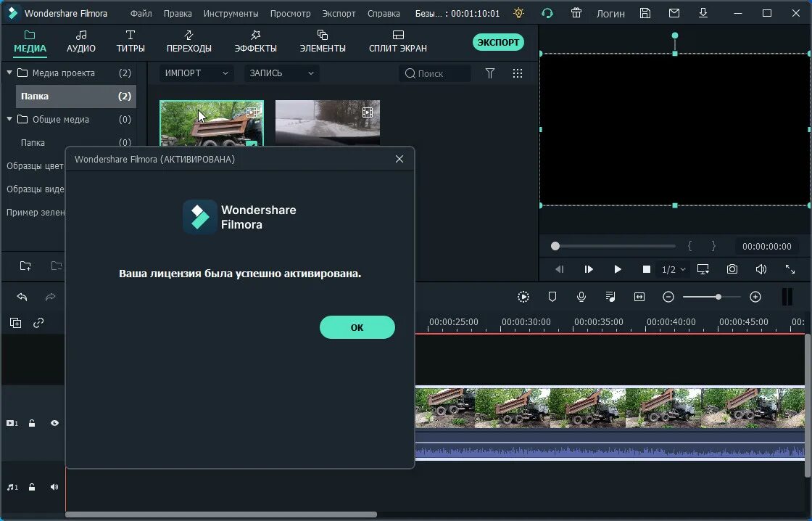The height and width of the screenshot is (521, 812).
Task: Zoom in timeline with the plus icon
Action: [755, 297]
